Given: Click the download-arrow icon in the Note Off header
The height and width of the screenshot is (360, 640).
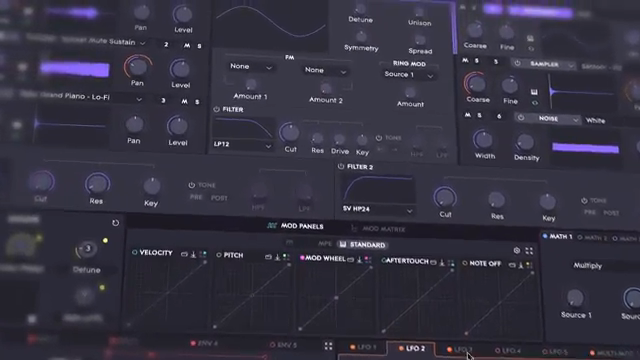Looking at the screenshot, I should pyautogui.click(x=521, y=265).
